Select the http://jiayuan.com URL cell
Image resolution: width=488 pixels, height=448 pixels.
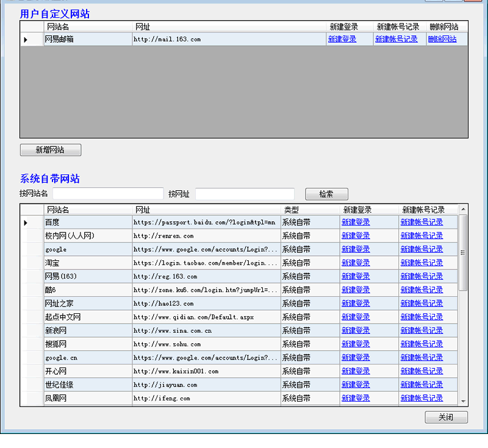206,385
